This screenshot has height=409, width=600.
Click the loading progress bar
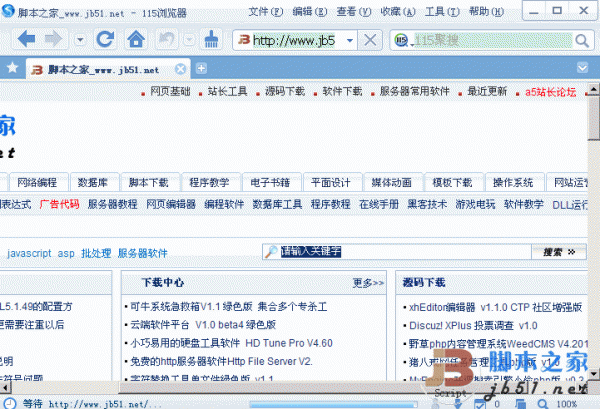coord(333,404)
